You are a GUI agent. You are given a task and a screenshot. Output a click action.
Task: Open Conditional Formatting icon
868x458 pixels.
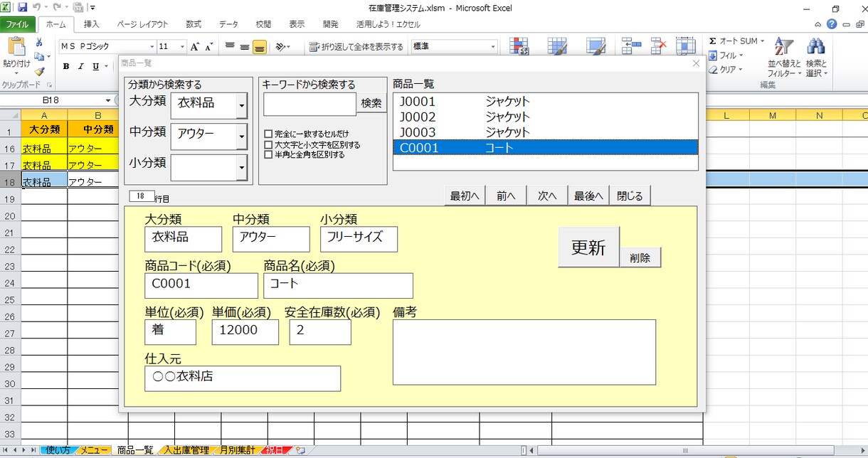(520, 46)
